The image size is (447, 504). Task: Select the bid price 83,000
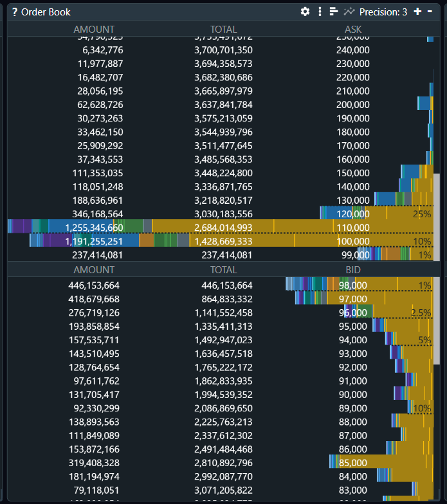(x=352, y=490)
